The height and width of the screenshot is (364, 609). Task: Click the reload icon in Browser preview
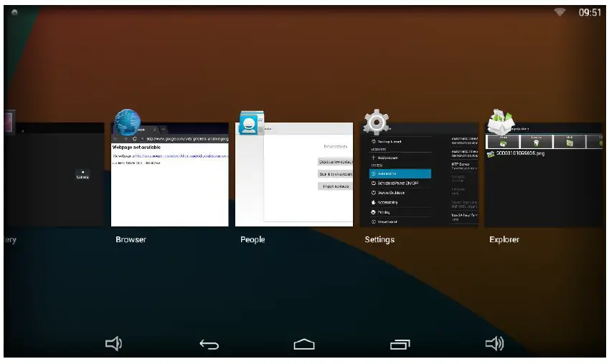point(134,138)
